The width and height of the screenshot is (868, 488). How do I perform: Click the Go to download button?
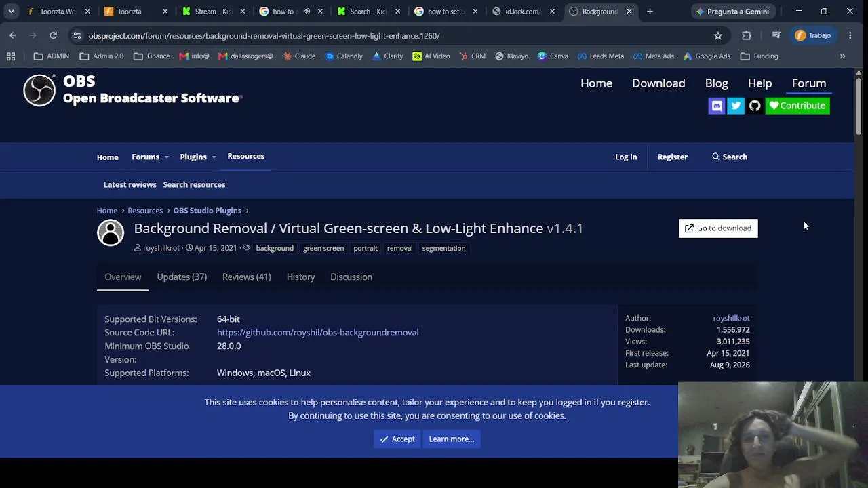[x=718, y=228]
